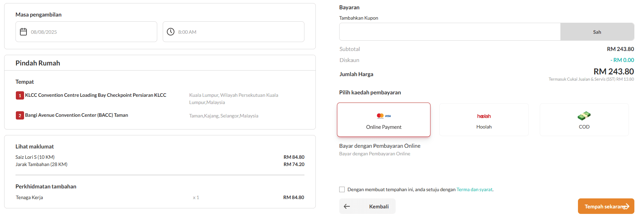The width and height of the screenshot is (644, 217).
Task: Click the Pindah Rumah heading
Action: click(38, 63)
